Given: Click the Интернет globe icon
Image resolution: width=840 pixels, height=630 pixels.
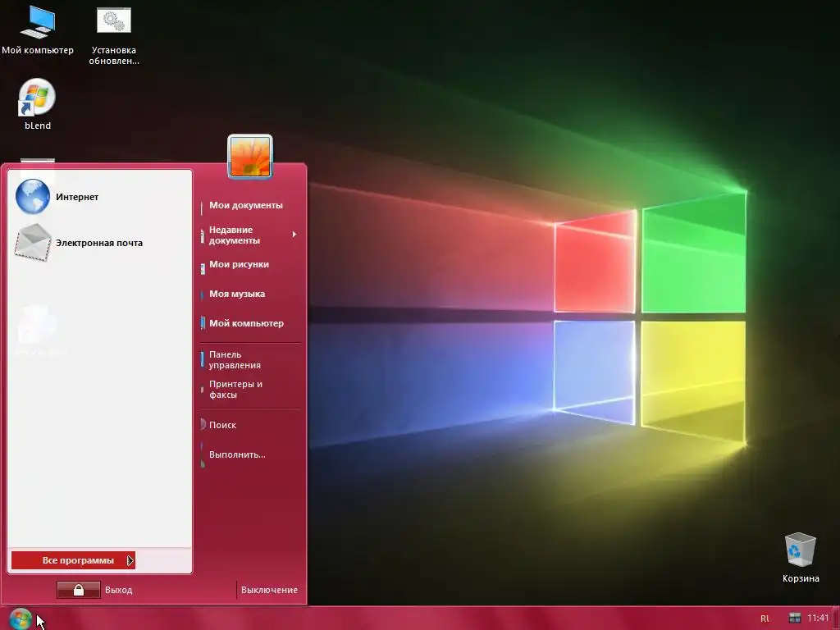Looking at the screenshot, I should click(33, 197).
